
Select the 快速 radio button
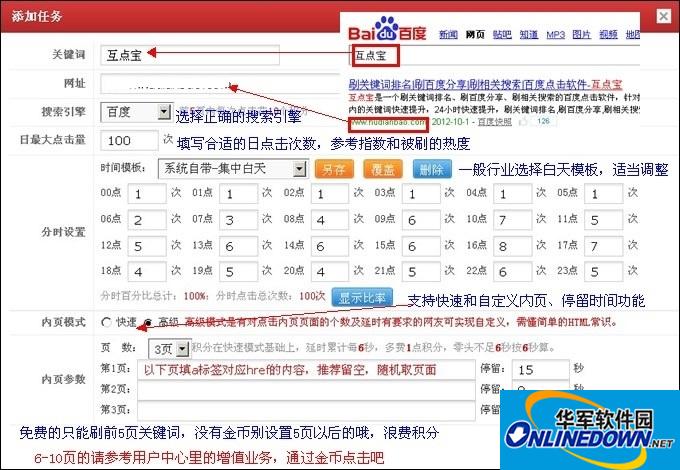(106, 322)
